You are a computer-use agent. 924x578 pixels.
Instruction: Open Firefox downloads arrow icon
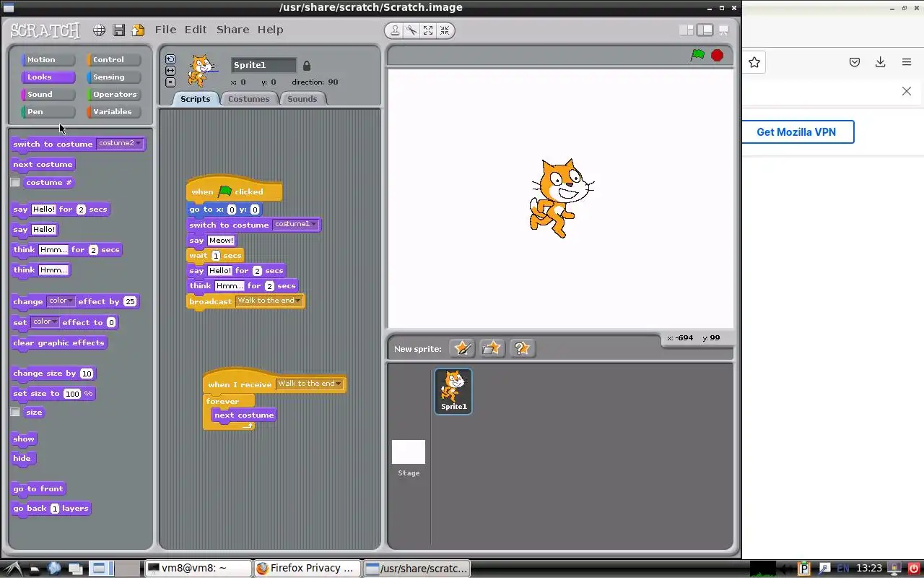880,63
